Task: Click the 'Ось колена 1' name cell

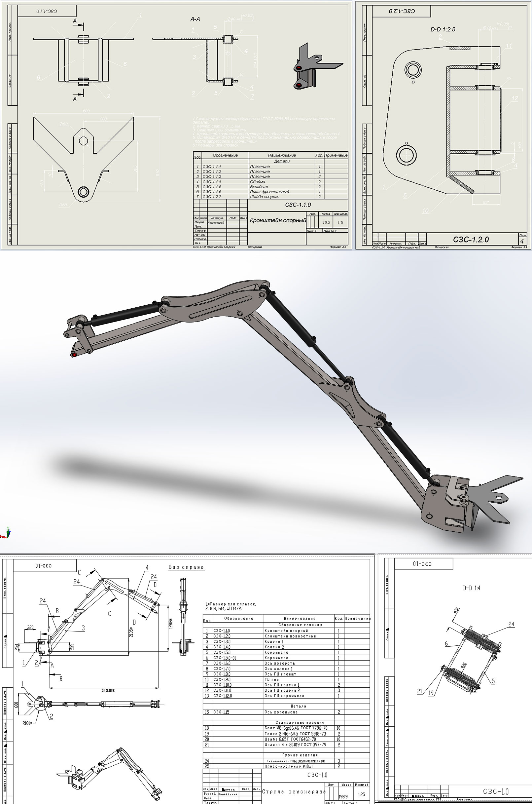Action: click(299, 669)
